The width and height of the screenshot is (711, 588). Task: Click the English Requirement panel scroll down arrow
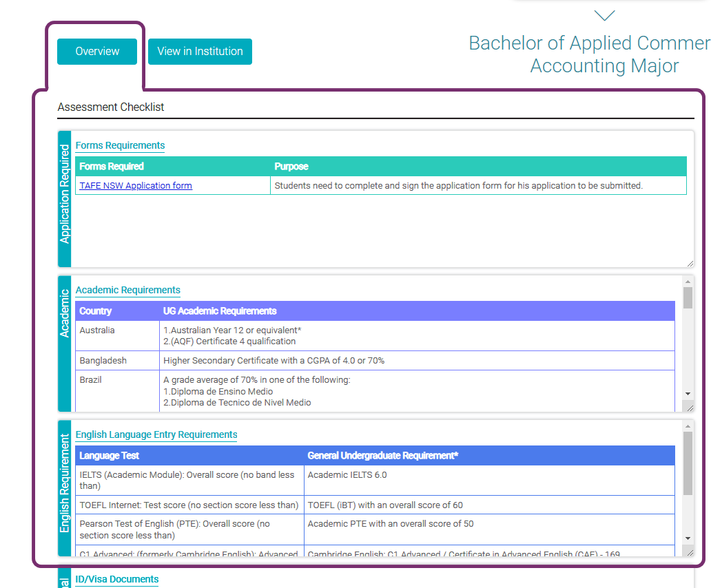pyautogui.click(x=688, y=538)
